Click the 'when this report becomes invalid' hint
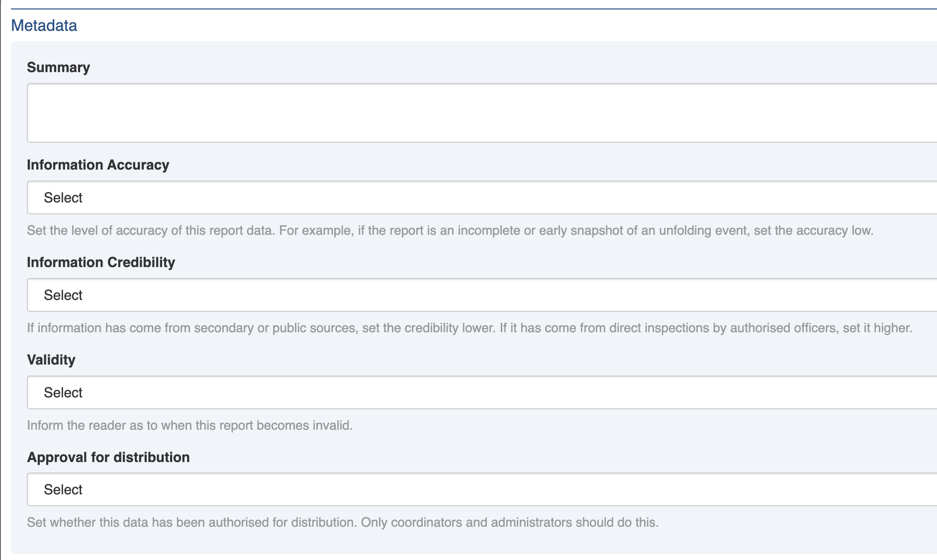The width and height of the screenshot is (937, 560). point(189,426)
